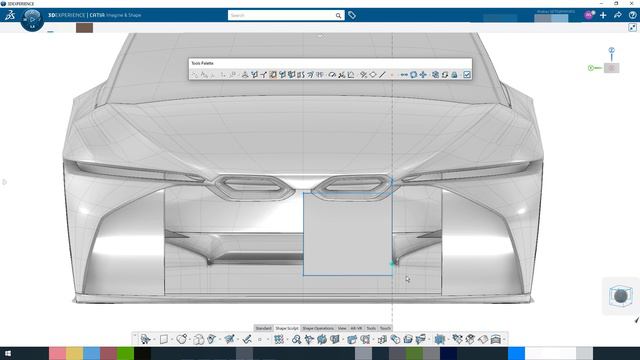Select the box primitive icon in bottom toolbar
Screen dimensions: 640x360
[198, 339]
